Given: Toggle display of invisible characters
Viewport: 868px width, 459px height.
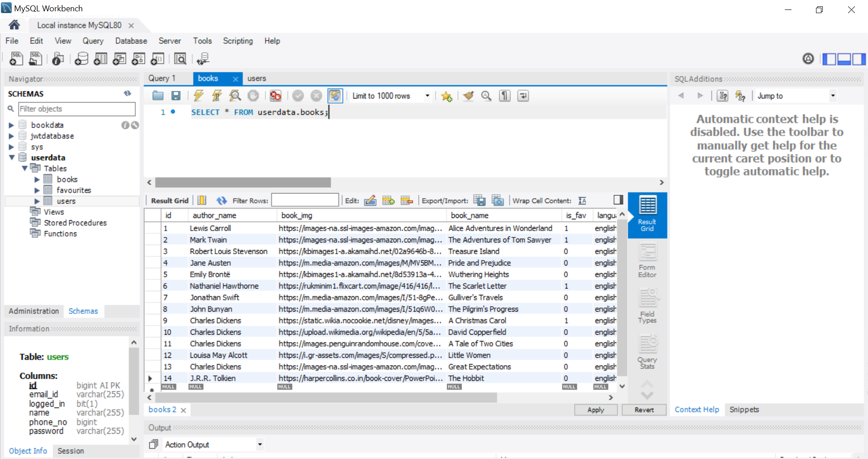Looking at the screenshot, I should (505, 95).
